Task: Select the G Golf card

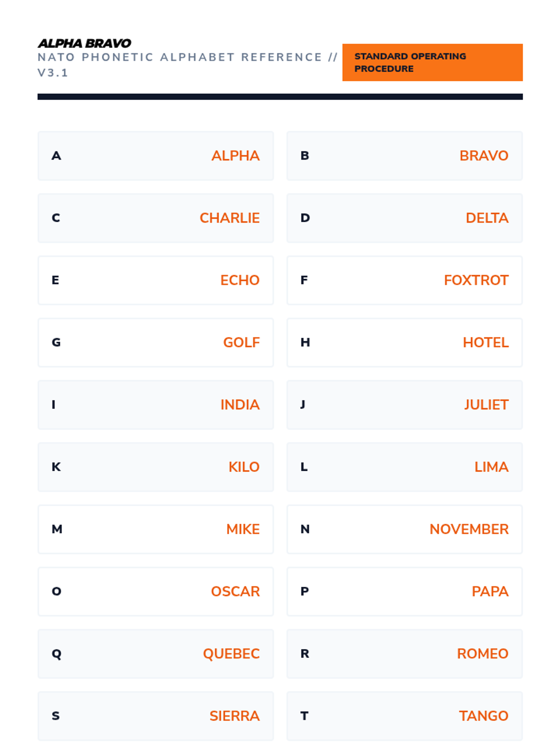Action: click(x=155, y=343)
